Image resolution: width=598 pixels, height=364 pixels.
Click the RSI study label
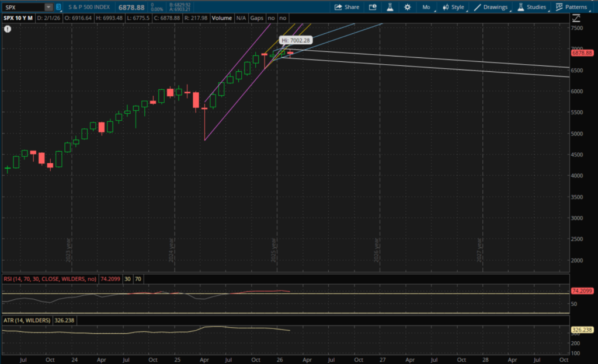[50, 279]
